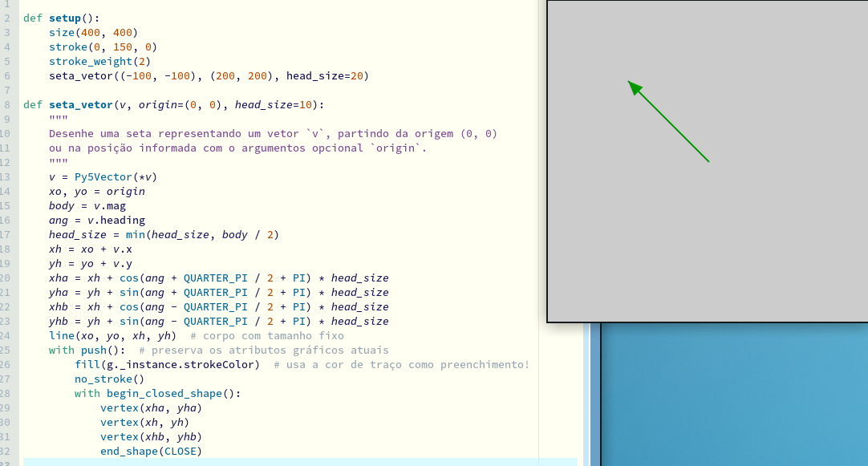868x466 pixels.
Task: Click the 'no_stroke()' line
Action: [110, 379]
